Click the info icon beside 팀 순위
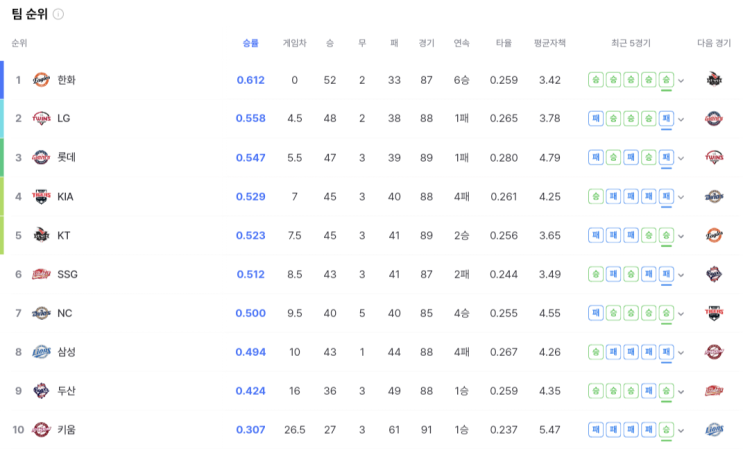Image resolution: width=743 pixels, height=449 pixels. 58,14
